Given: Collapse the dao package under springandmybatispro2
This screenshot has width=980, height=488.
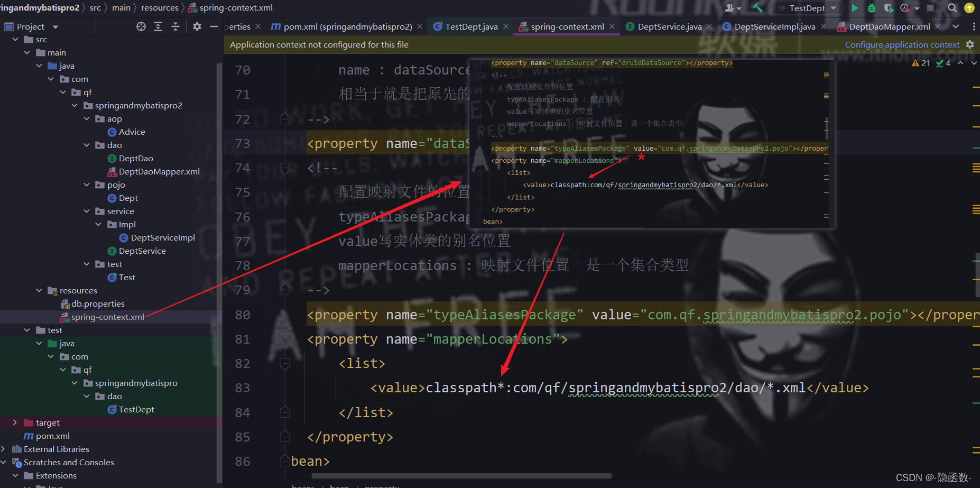Looking at the screenshot, I should (x=87, y=145).
